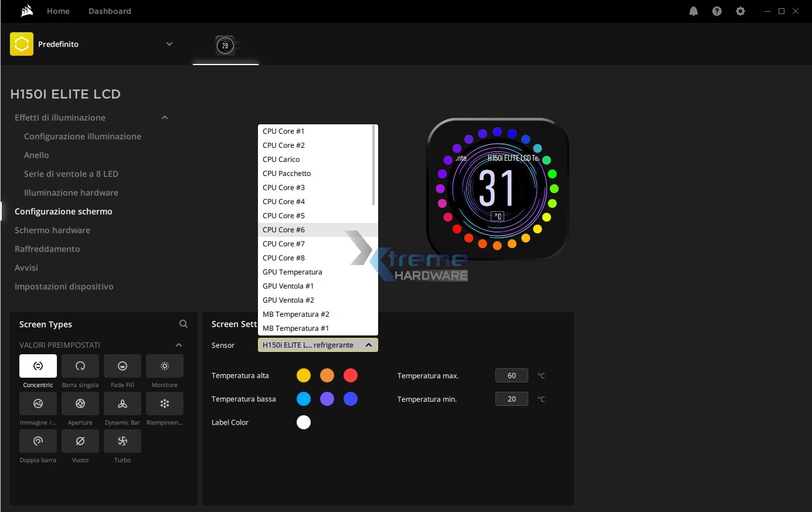
Task: Collapse the Effetti di illuminazione section
Action: pos(165,118)
